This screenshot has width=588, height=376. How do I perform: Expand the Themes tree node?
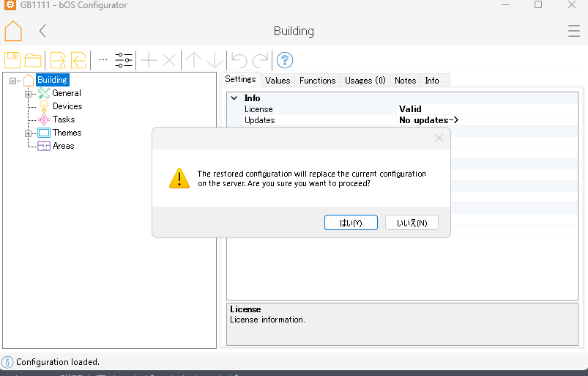pyautogui.click(x=28, y=133)
